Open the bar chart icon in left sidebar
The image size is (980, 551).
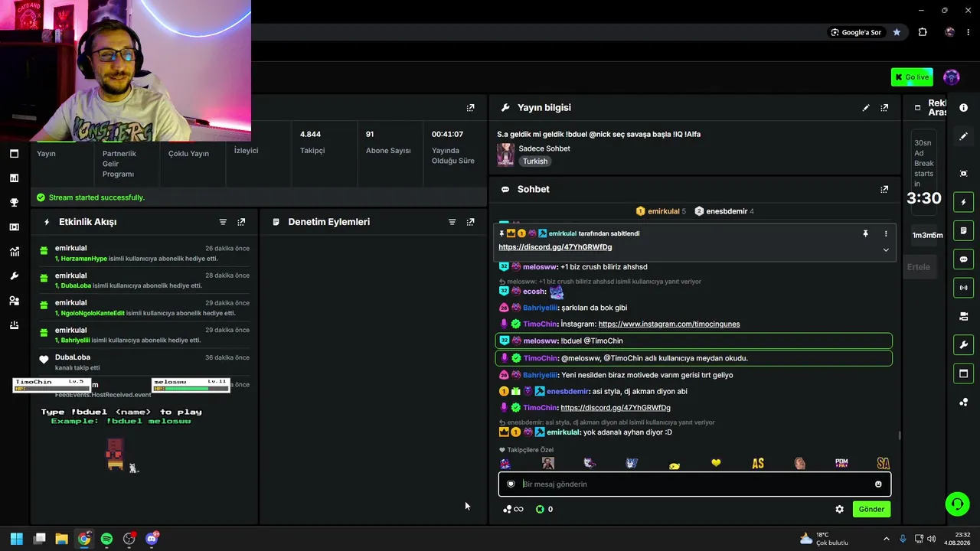tap(14, 178)
